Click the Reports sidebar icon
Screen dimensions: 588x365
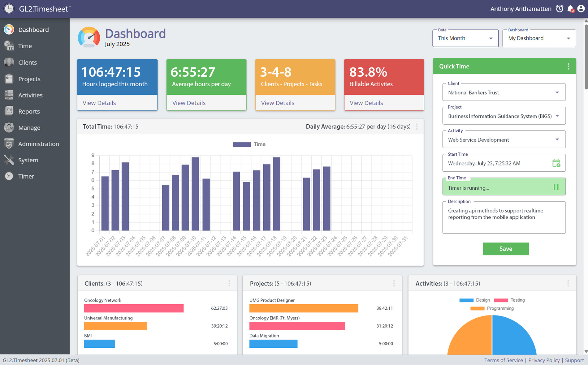click(x=9, y=111)
